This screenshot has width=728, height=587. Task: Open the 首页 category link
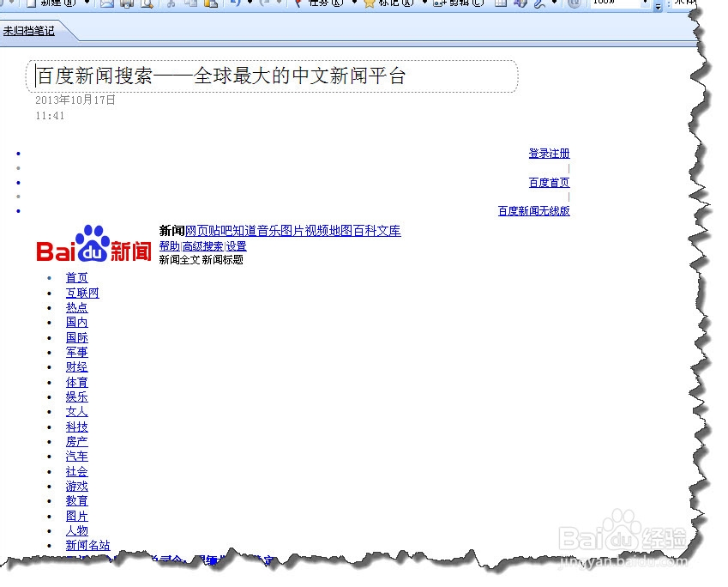76,278
